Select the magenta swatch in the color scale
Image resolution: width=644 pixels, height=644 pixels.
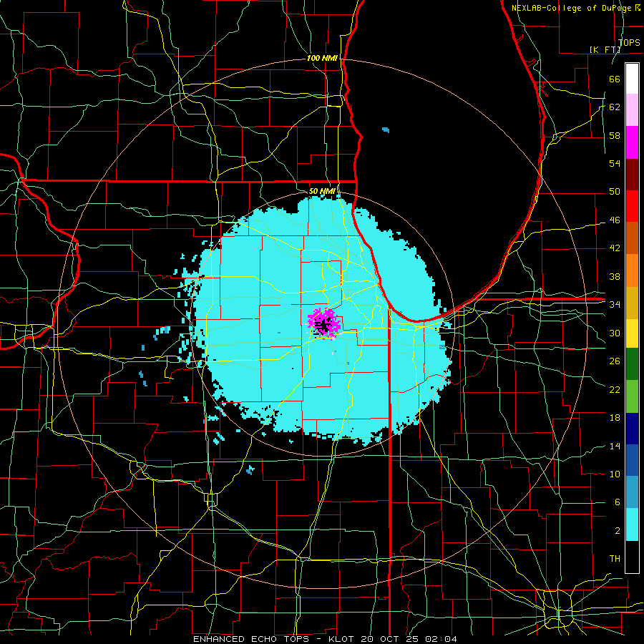click(632, 142)
